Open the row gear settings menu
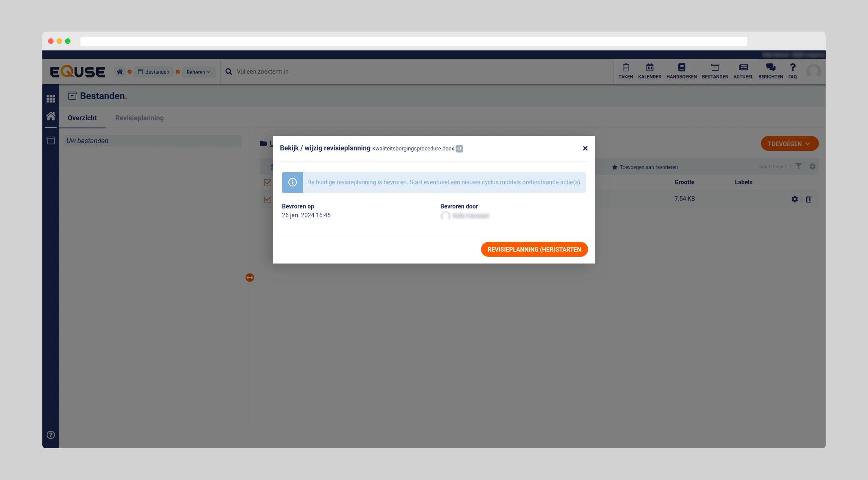 pyautogui.click(x=794, y=199)
